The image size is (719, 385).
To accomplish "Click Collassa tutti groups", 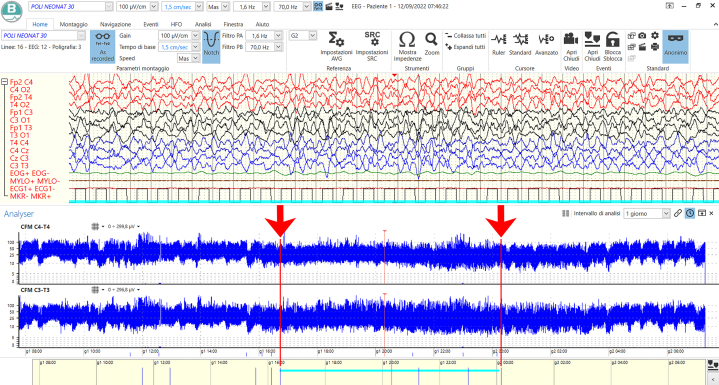I will (x=465, y=36).
